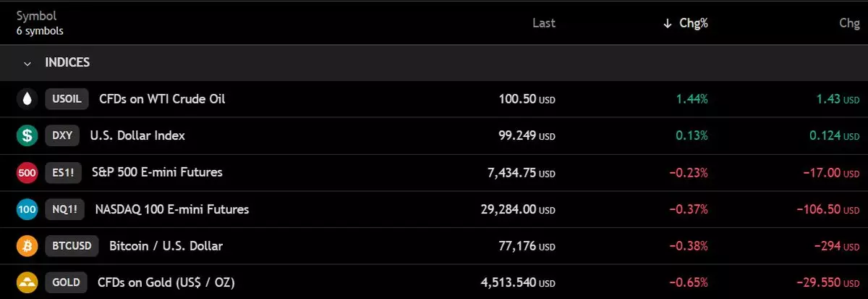Open Bitcoin / U.S. Dollar row name

click(166, 246)
